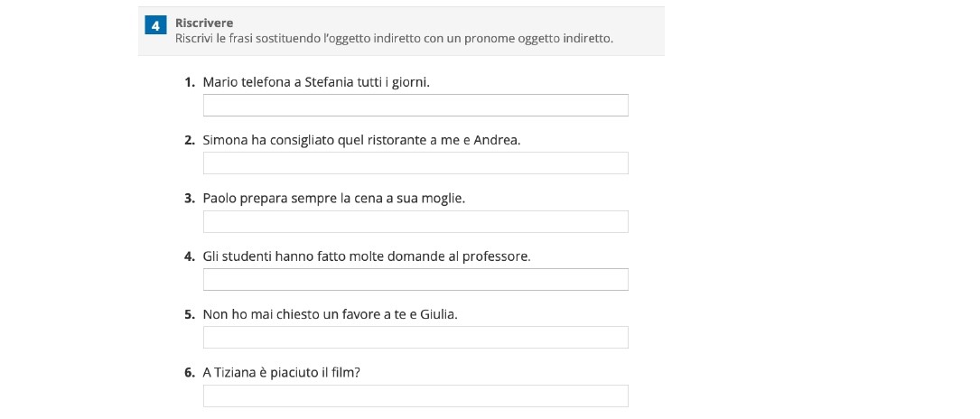This screenshot has width=980, height=419.
Task: Focus the answer field for Paolo prepara sentence
Action: 415,221
